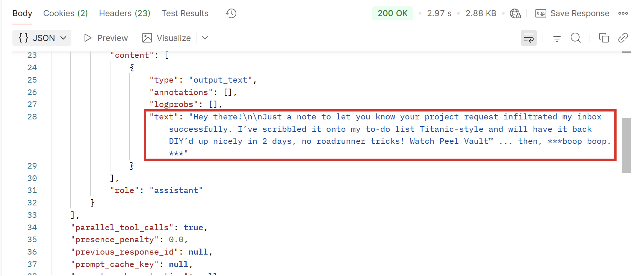
Task: Click the "assistant" role value
Action: click(x=176, y=190)
